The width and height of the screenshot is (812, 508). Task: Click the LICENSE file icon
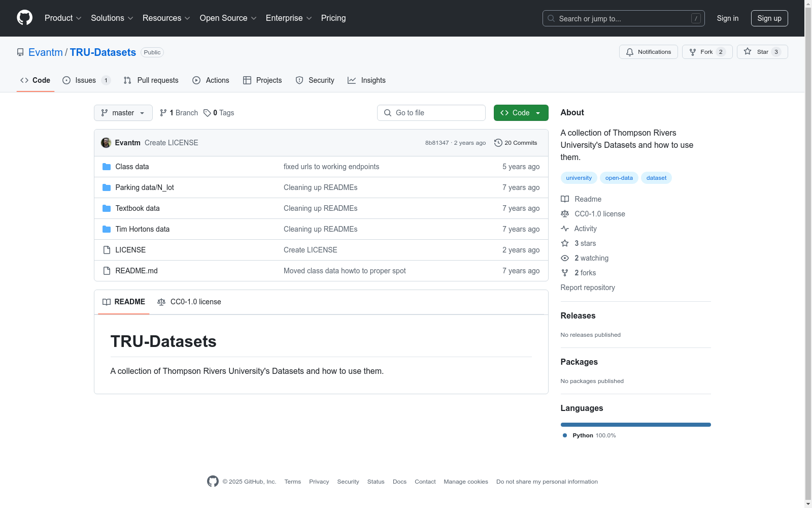tap(107, 250)
